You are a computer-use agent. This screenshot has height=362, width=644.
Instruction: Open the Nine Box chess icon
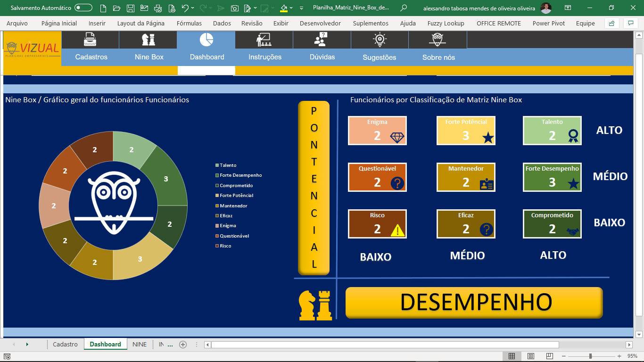[149, 40]
